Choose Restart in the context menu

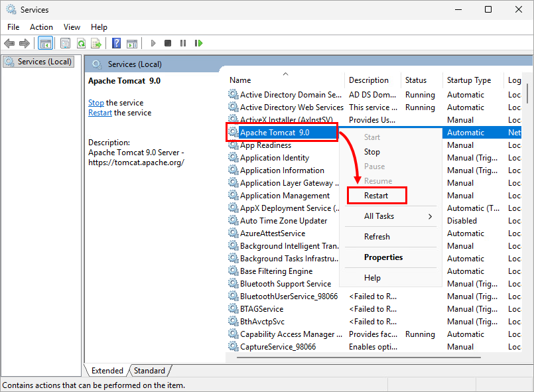point(376,196)
